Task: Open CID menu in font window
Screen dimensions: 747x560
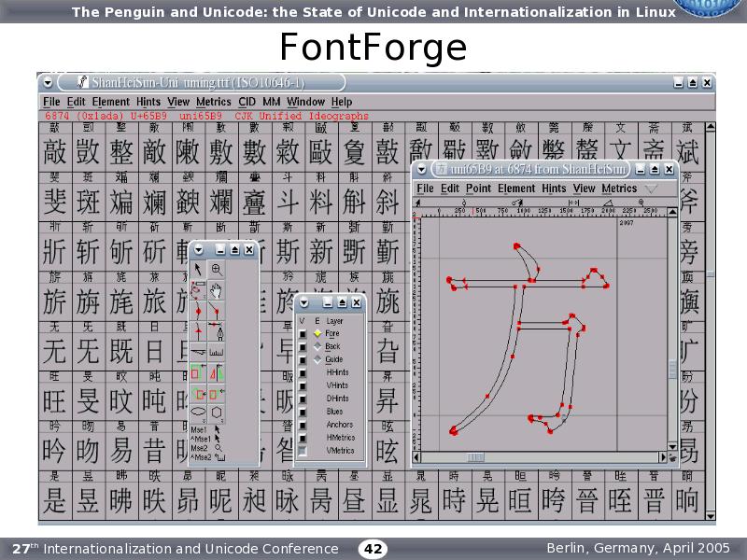Action: click(247, 102)
